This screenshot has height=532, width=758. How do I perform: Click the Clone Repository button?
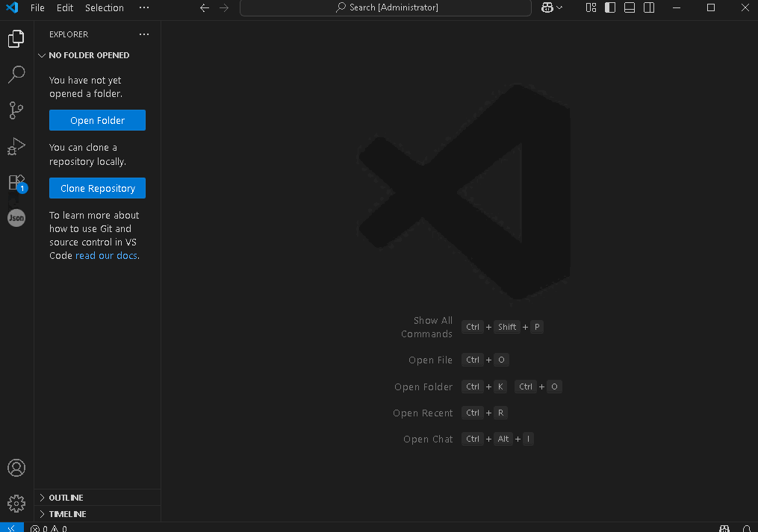pos(97,189)
